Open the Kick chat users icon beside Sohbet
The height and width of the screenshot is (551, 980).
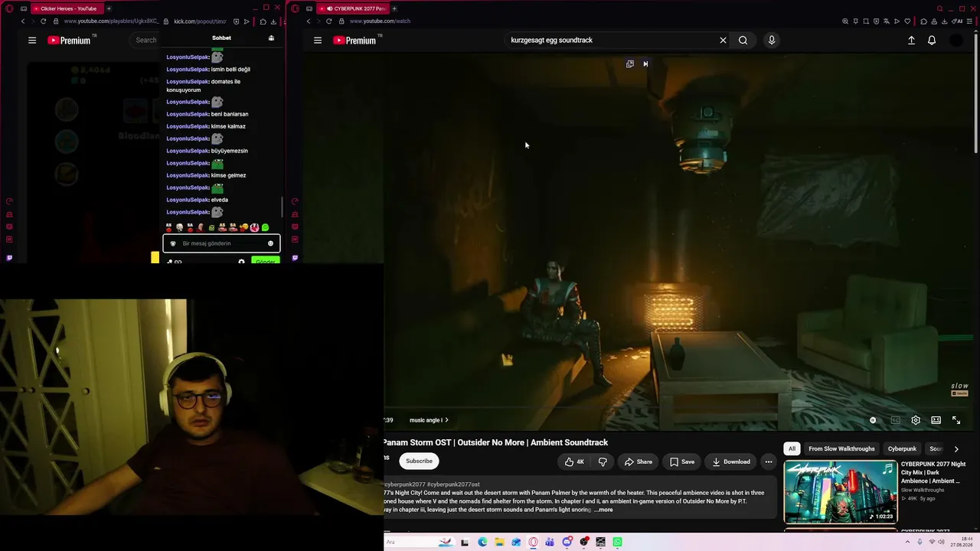coord(271,38)
